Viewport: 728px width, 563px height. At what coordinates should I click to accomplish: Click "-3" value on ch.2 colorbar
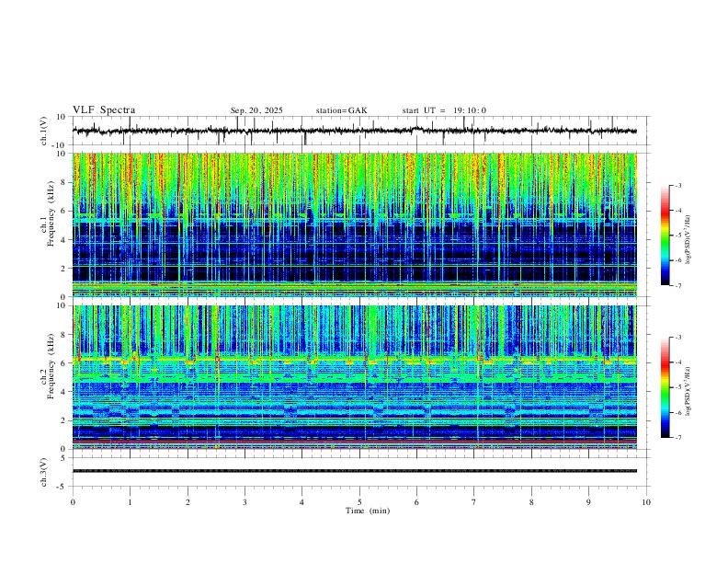(678, 338)
